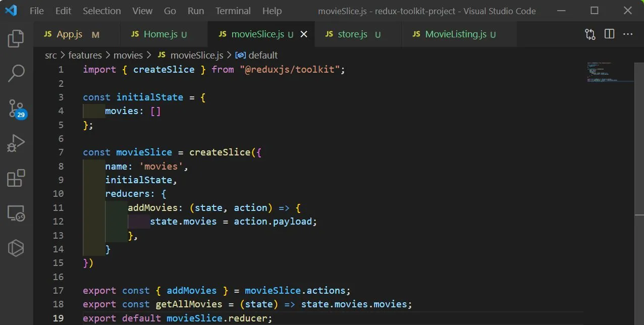This screenshot has height=325, width=644.
Task: Open the Run menu
Action: point(196,11)
